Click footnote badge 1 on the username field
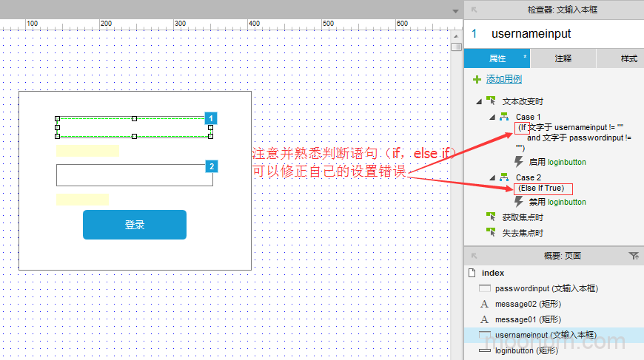 point(211,118)
